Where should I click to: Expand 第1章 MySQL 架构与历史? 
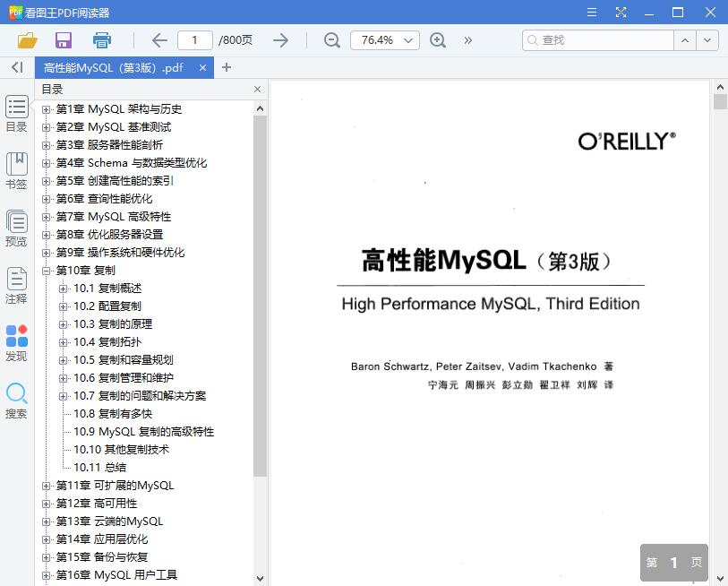(x=46, y=109)
